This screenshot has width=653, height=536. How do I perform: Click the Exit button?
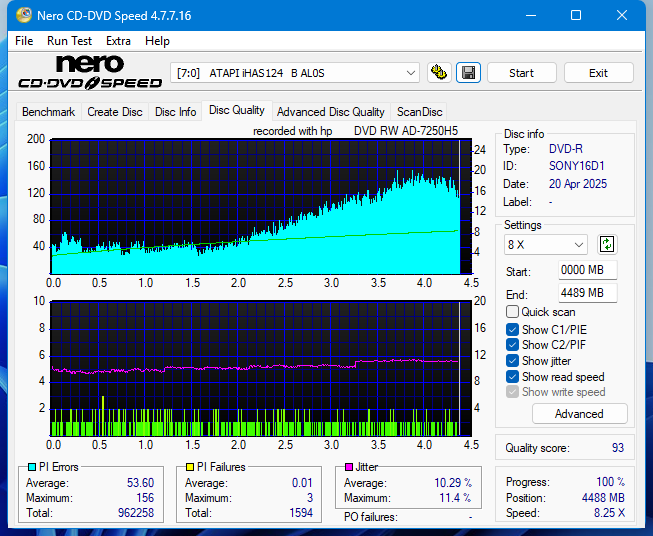tap(598, 73)
